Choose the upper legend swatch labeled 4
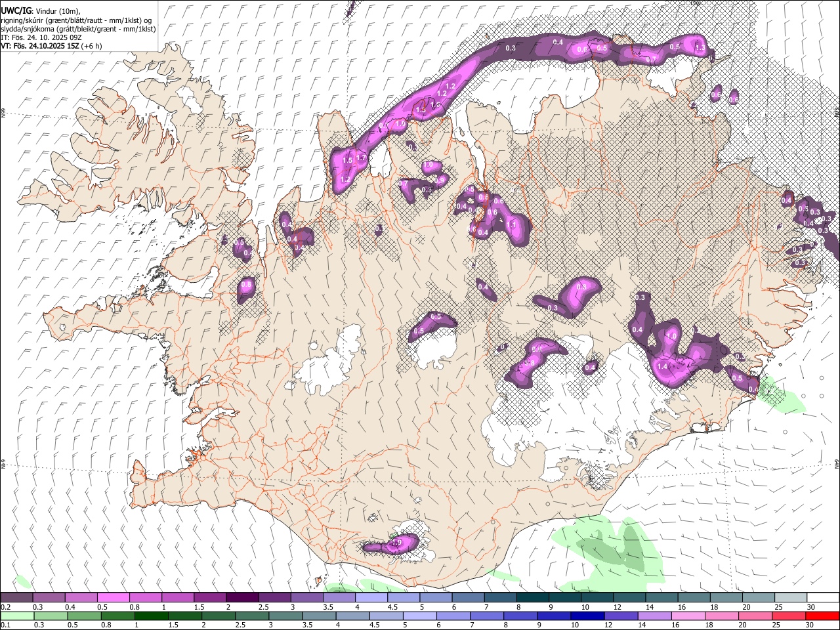This screenshot has height=630, width=840. [x=371, y=598]
